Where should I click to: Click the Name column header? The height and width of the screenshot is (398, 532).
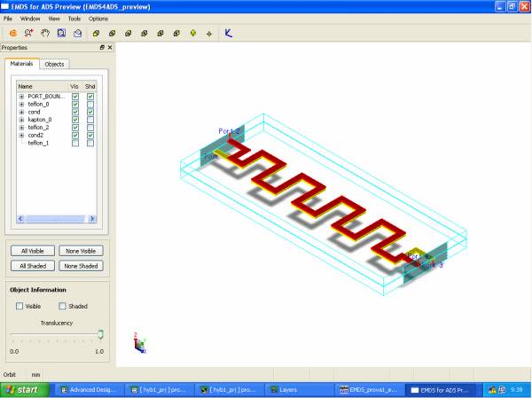[x=42, y=87]
